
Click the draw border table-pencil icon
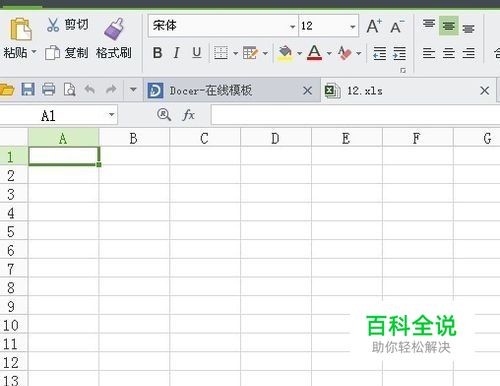point(250,53)
